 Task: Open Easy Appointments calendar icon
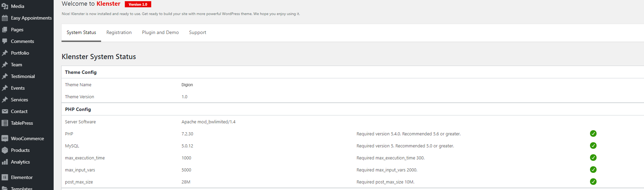(5, 18)
